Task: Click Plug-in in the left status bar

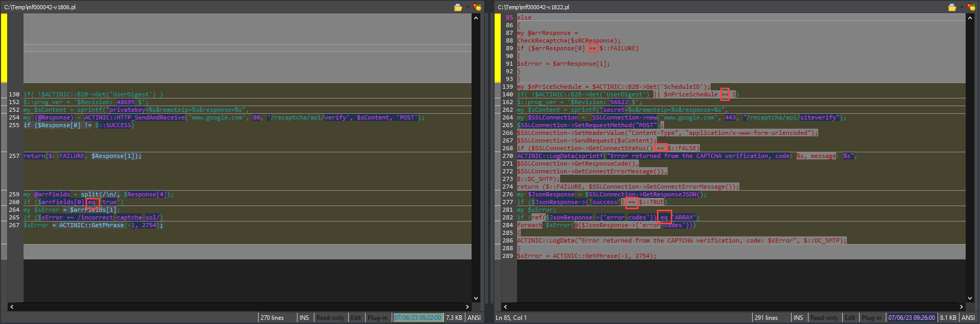Action: tap(377, 318)
